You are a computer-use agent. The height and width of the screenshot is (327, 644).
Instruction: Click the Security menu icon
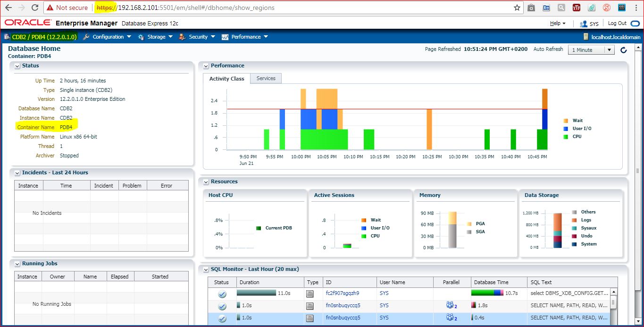(182, 37)
